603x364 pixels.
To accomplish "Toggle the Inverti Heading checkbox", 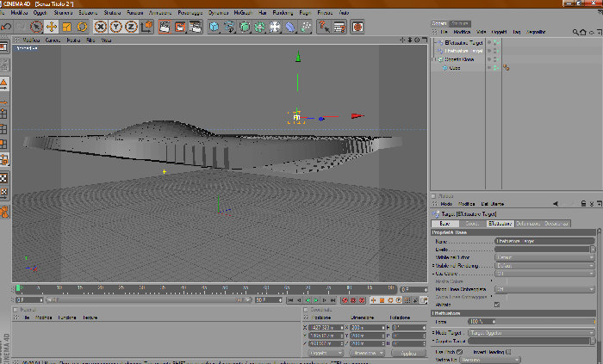I will (x=508, y=352).
